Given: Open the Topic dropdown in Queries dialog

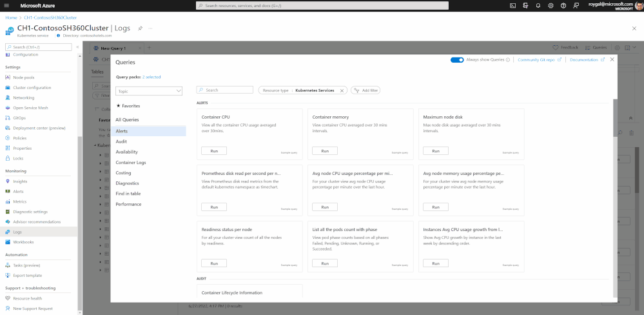Looking at the screenshot, I should coord(149,91).
